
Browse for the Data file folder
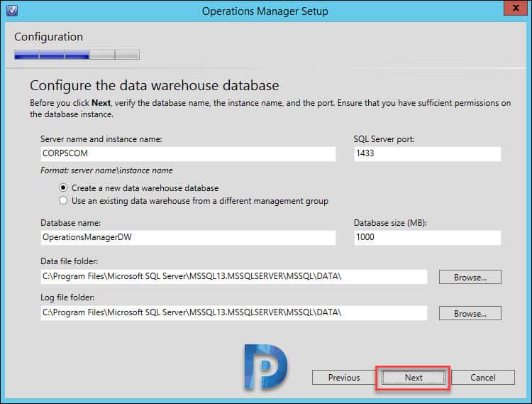tap(470, 277)
